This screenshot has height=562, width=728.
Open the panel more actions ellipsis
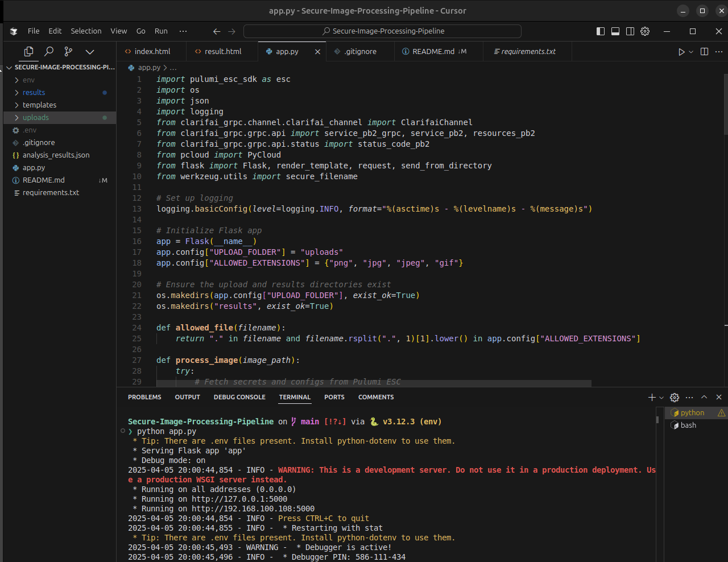pyautogui.click(x=689, y=397)
